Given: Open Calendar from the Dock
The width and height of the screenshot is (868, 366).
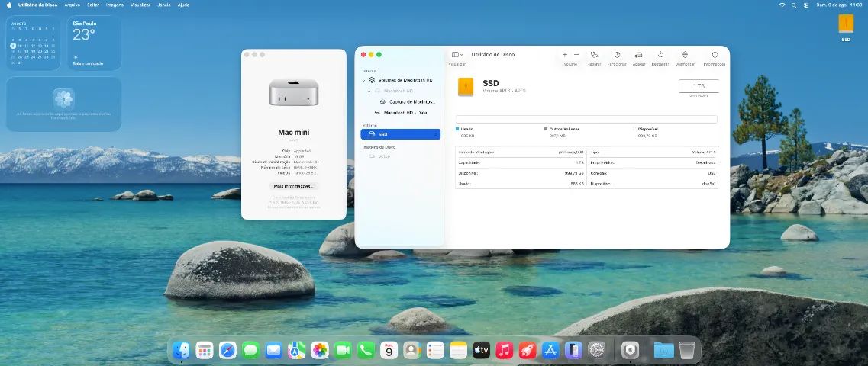Looking at the screenshot, I should (x=389, y=350).
